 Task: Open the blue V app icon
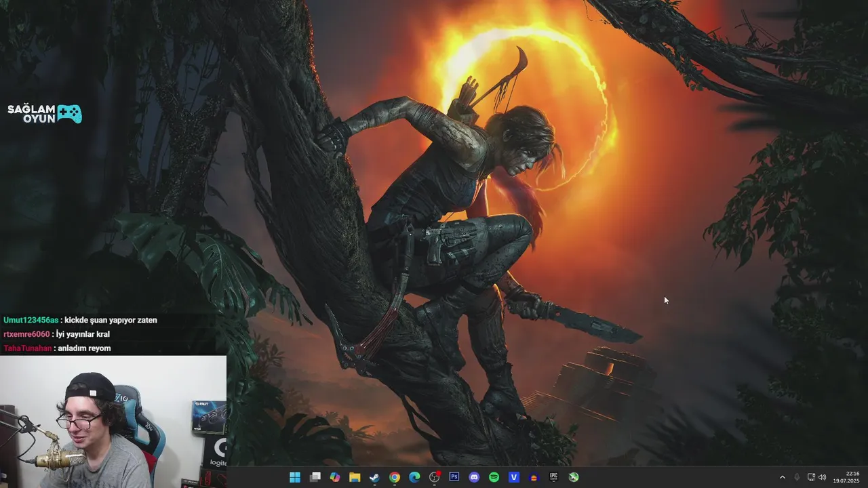click(x=514, y=477)
